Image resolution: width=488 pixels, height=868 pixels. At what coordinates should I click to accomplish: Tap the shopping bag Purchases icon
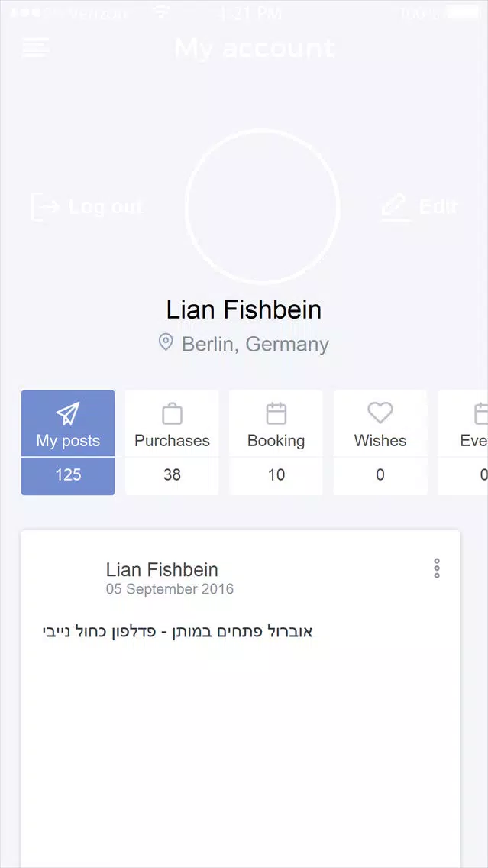click(x=172, y=413)
